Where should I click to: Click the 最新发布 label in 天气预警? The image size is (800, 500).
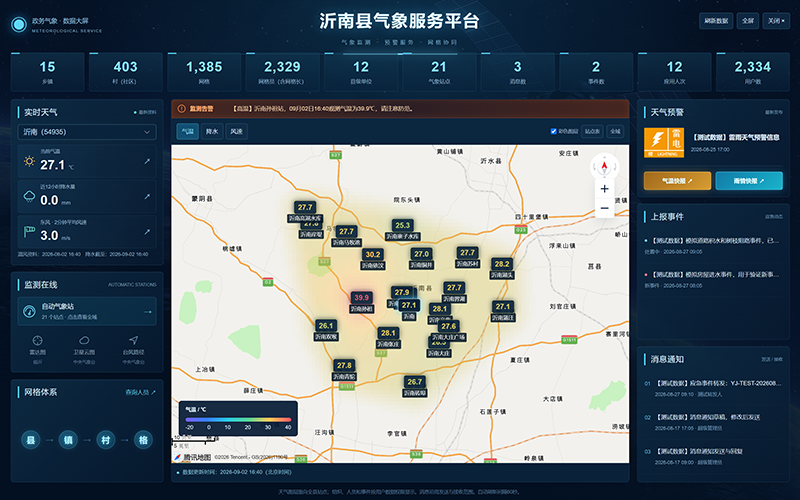tap(773, 112)
